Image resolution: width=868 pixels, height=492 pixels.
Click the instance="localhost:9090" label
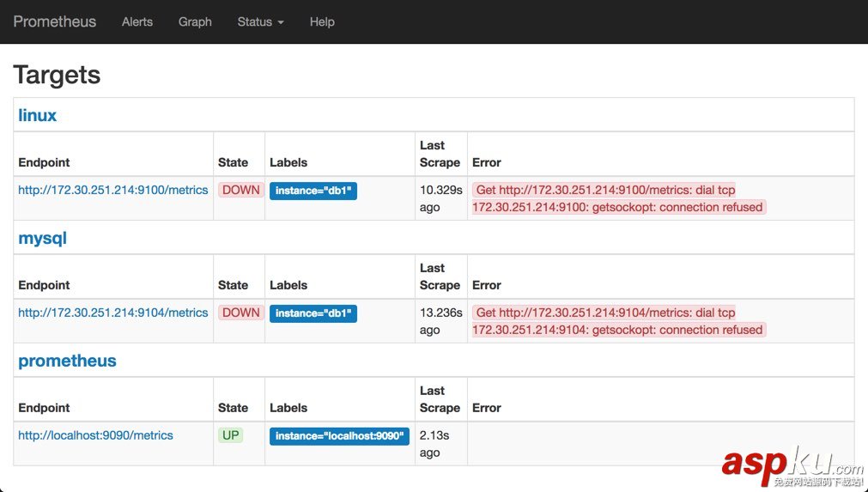pos(339,436)
